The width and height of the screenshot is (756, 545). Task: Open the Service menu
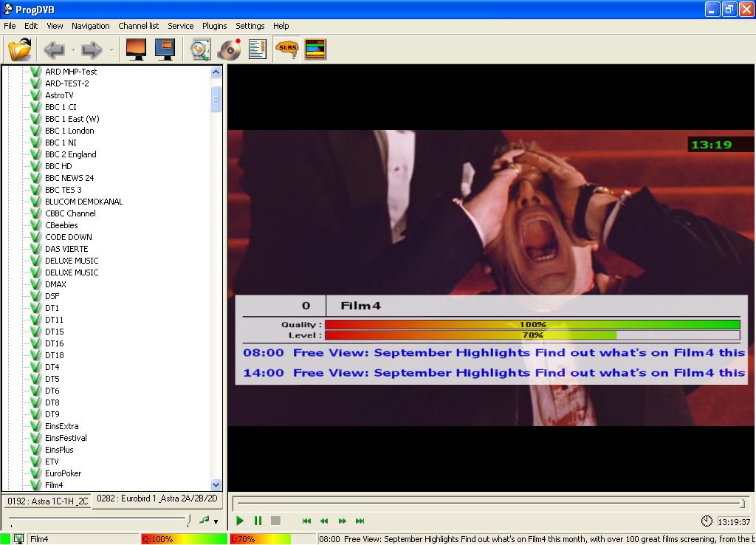[181, 26]
